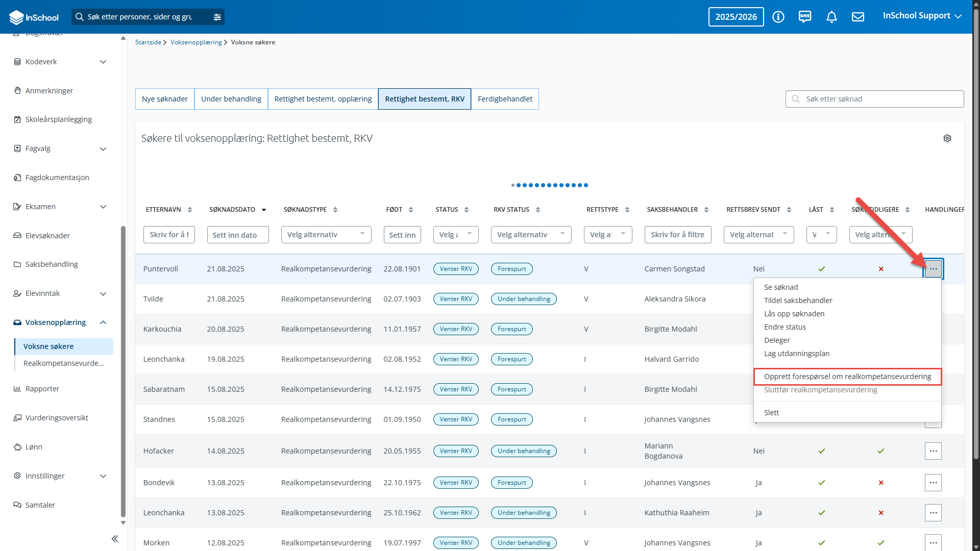Select Opprett forespørsel om realkompetansevurdering
The height and width of the screenshot is (551, 980).
coord(847,377)
